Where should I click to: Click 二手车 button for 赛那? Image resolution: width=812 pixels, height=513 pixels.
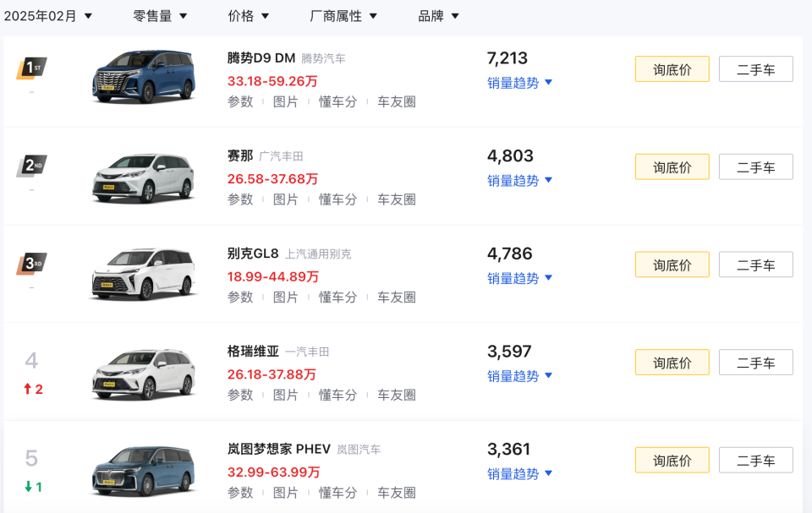tap(755, 166)
